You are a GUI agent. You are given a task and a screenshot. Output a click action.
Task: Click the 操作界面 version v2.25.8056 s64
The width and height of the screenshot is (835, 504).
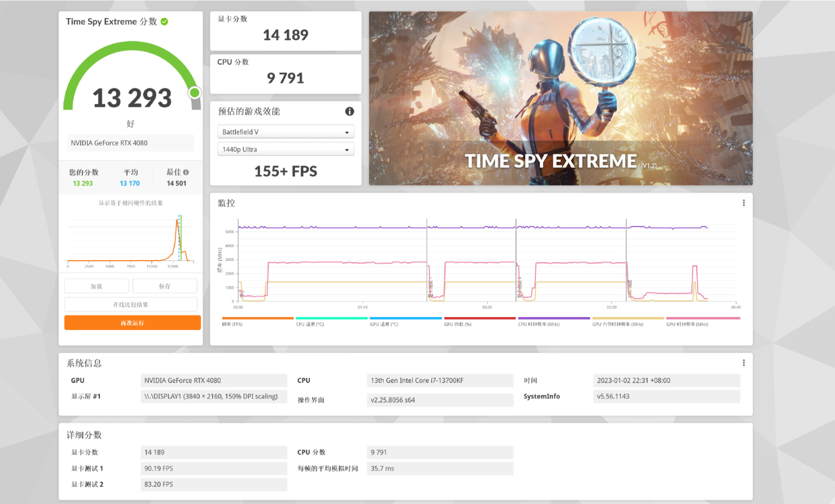440,400
